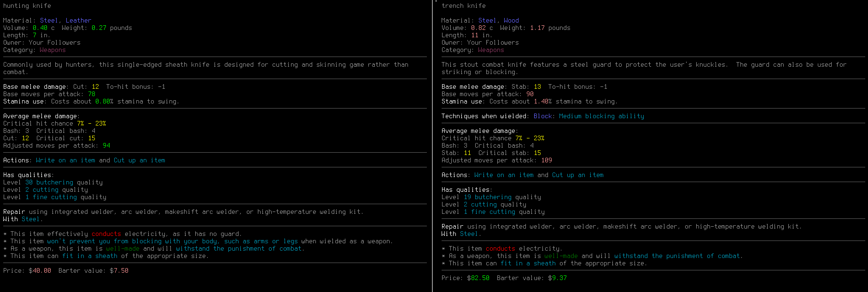
Task: Click the $82.50 price value
Action: (x=478, y=278)
